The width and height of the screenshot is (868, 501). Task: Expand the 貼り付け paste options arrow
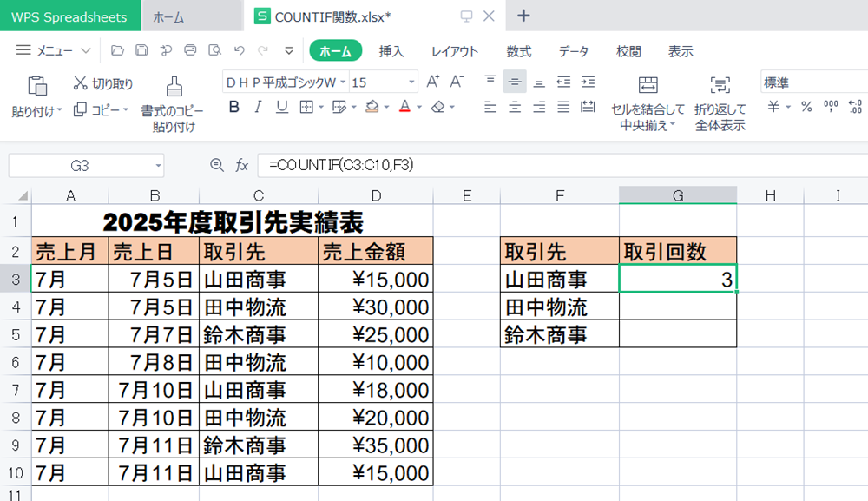(x=59, y=110)
